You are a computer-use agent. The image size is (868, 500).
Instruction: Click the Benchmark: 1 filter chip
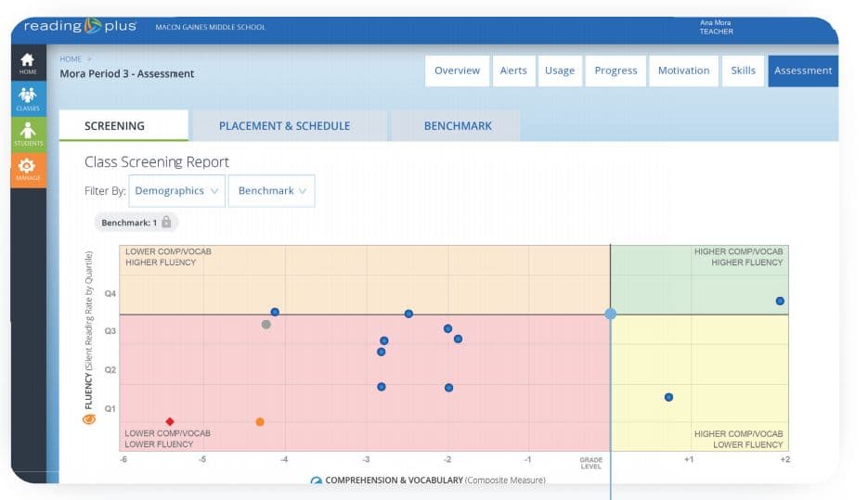coord(136,223)
